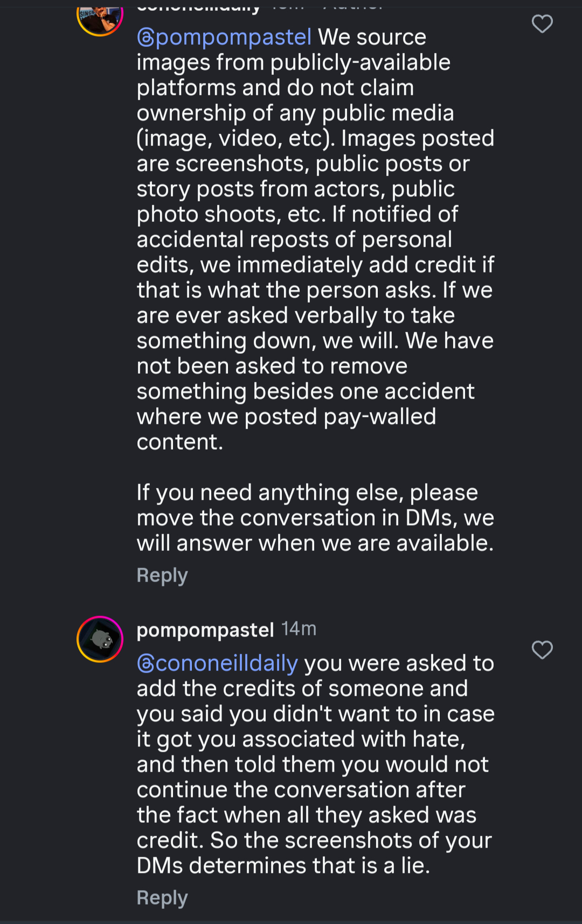This screenshot has width=582, height=924.
Task: Click the 'We source images' comment paragraph
Action: (x=315, y=239)
